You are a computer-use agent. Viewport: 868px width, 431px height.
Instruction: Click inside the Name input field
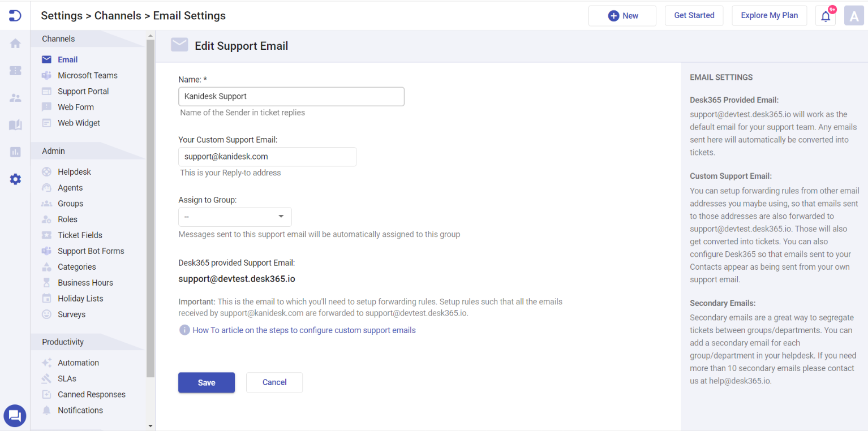click(x=291, y=96)
